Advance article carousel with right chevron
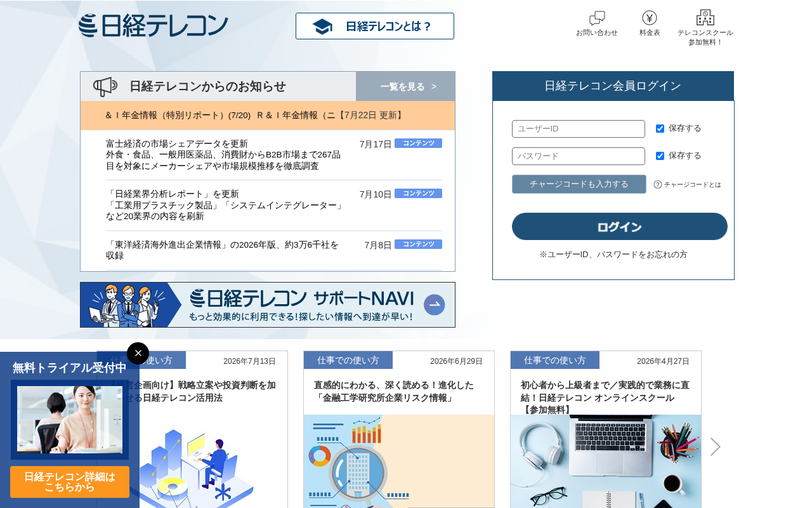Viewport: 812px width, 508px height. point(715,447)
